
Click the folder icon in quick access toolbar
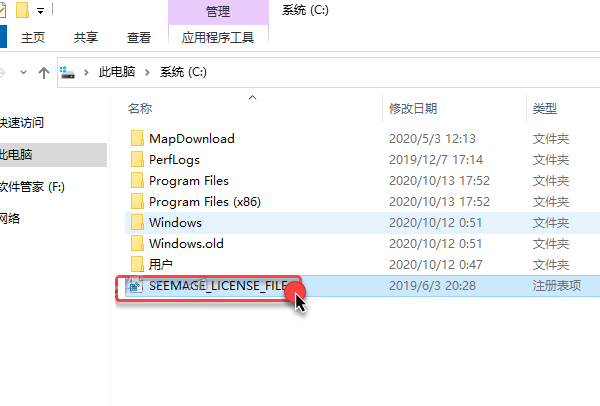pos(22,10)
